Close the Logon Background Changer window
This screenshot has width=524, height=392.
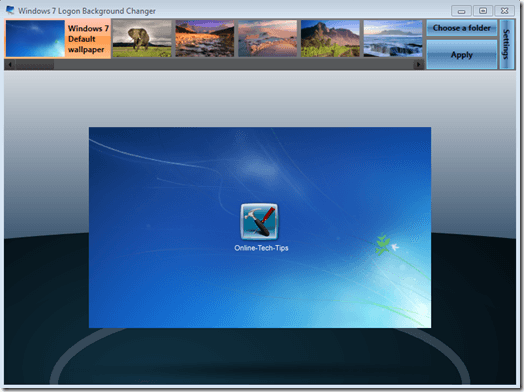[x=505, y=11]
